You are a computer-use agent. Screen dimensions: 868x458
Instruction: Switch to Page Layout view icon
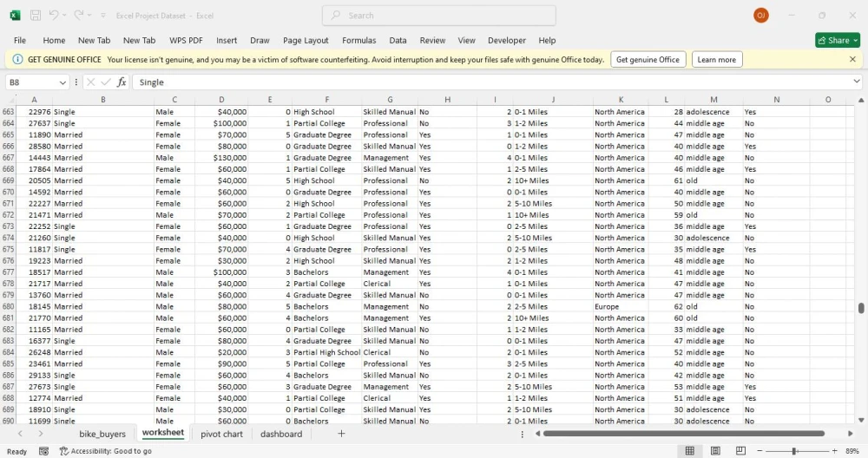tap(715, 451)
